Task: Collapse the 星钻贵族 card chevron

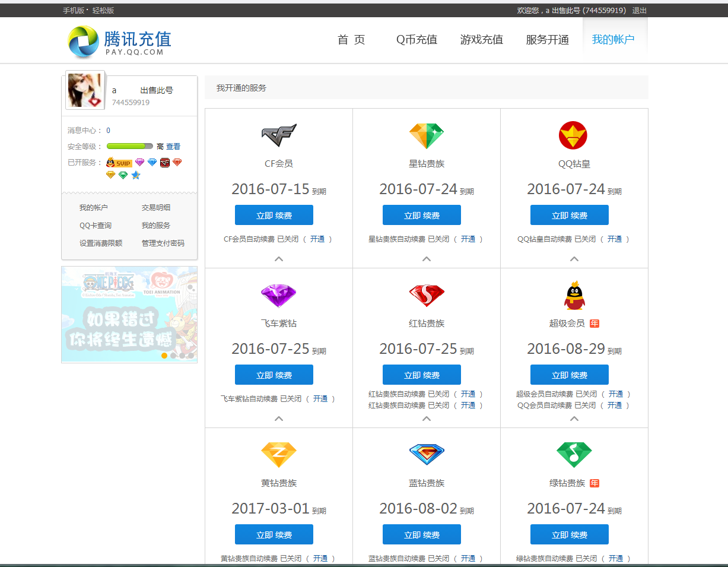Action: tap(427, 259)
